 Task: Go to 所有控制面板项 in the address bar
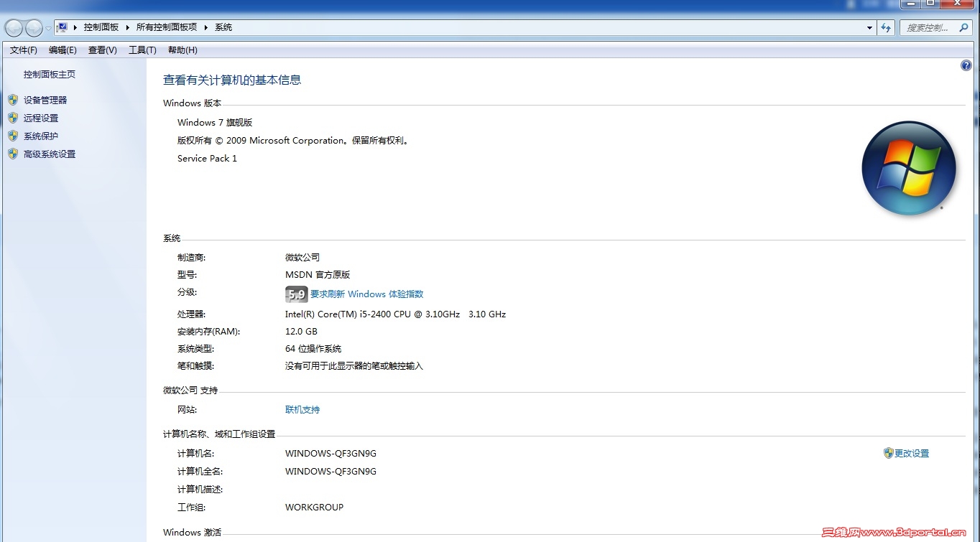pyautogui.click(x=167, y=27)
